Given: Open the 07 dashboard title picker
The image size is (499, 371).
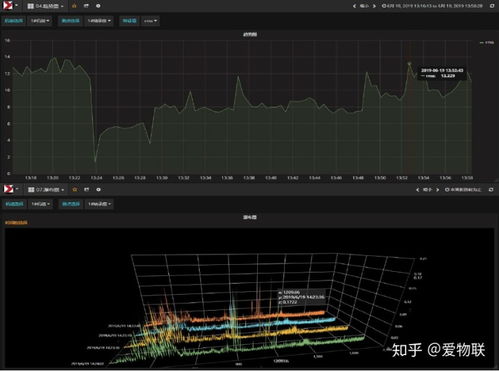Looking at the screenshot, I should click(x=46, y=190).
